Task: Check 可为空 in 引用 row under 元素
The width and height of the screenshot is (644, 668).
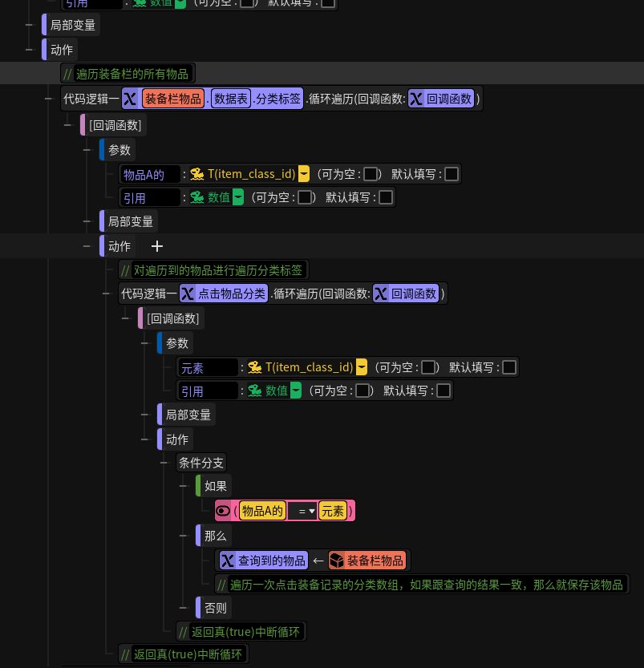Action: click(x=363, y=391)
